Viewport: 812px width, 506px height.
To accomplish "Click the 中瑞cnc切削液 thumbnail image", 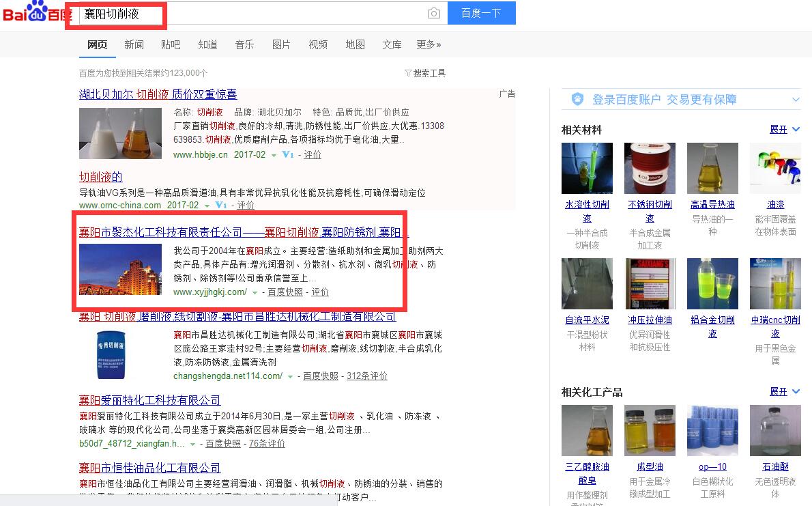I will click(776, 283).
